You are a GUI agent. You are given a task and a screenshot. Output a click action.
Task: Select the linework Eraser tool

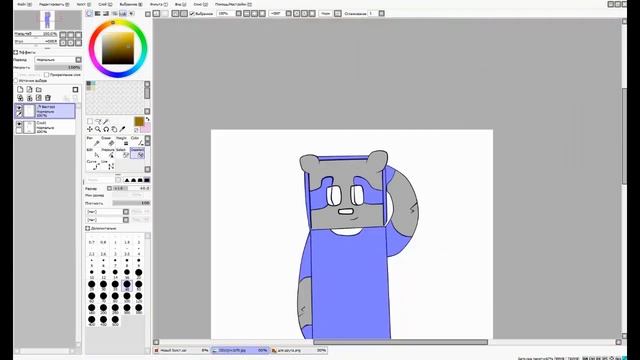(x=107, y=141)
